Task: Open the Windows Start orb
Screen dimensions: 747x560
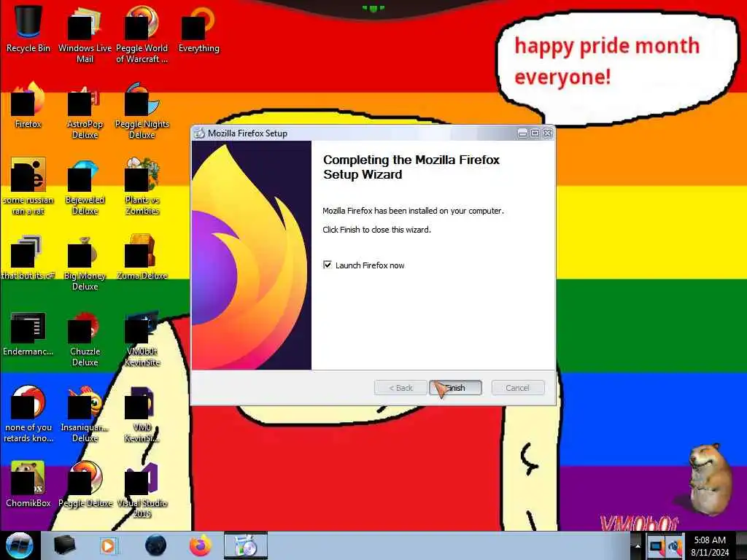Action: point(19,545)
